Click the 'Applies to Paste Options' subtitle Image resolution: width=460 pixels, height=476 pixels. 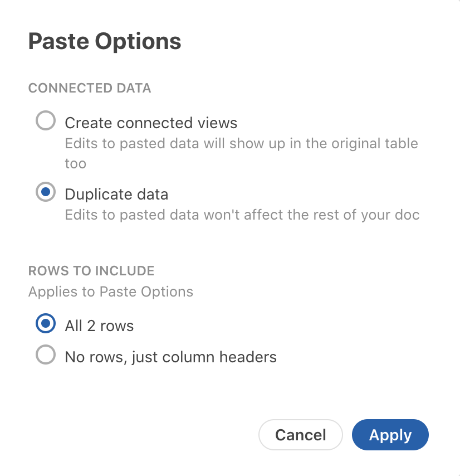pos(111,292)
